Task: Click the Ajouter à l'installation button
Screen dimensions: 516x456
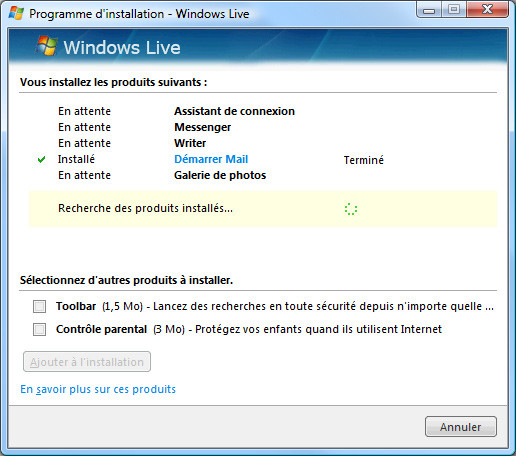Action: tap(87, 362)
